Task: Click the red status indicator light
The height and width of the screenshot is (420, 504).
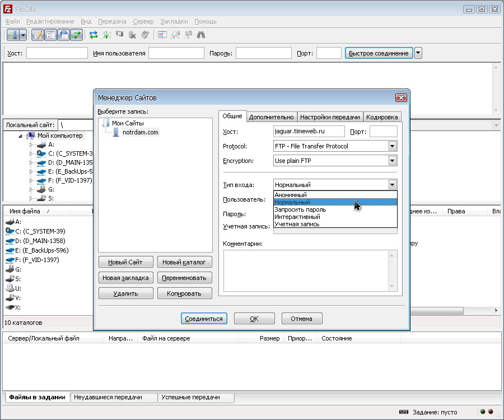Action: [x=491, y=412]
